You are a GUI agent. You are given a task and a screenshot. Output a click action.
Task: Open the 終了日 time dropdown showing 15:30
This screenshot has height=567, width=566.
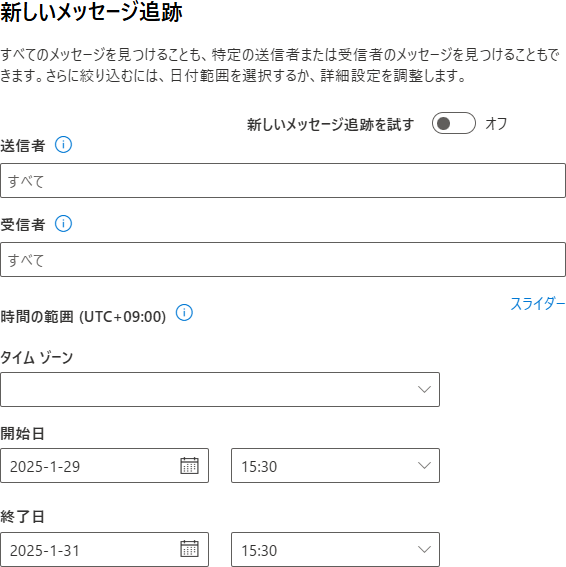tap(335, 549)
